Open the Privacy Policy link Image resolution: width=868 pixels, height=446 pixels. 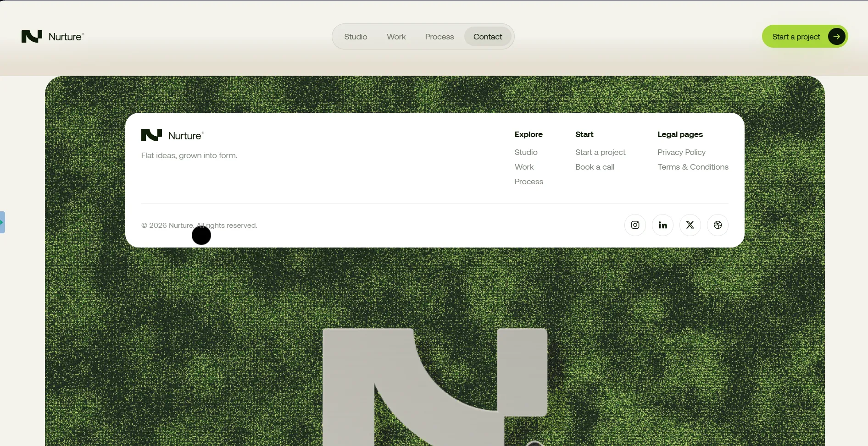click(x=681, y=152)
